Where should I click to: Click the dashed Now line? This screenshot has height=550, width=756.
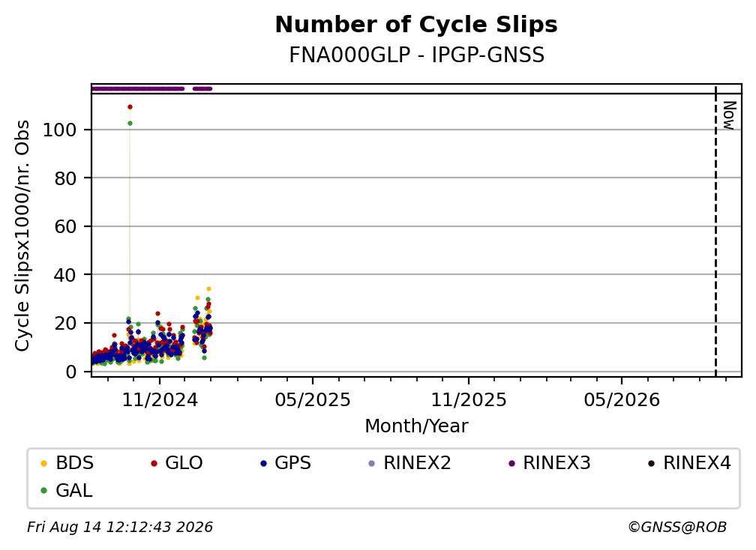tap(715, 232)
